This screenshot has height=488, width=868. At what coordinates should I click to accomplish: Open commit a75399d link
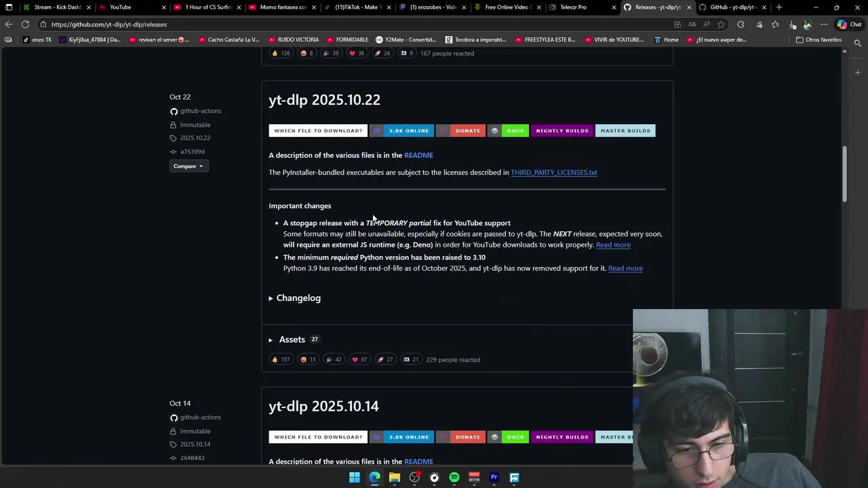193,152
